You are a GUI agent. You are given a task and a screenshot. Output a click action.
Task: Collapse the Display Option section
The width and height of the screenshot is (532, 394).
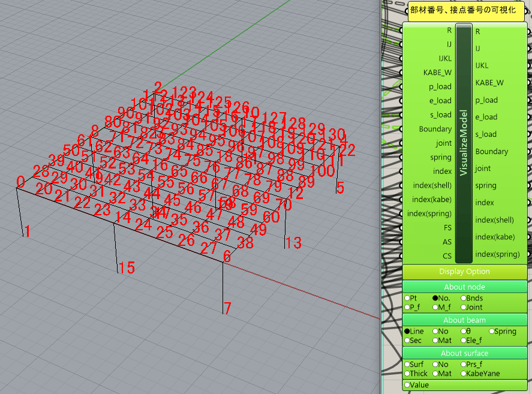coord(464,272)
